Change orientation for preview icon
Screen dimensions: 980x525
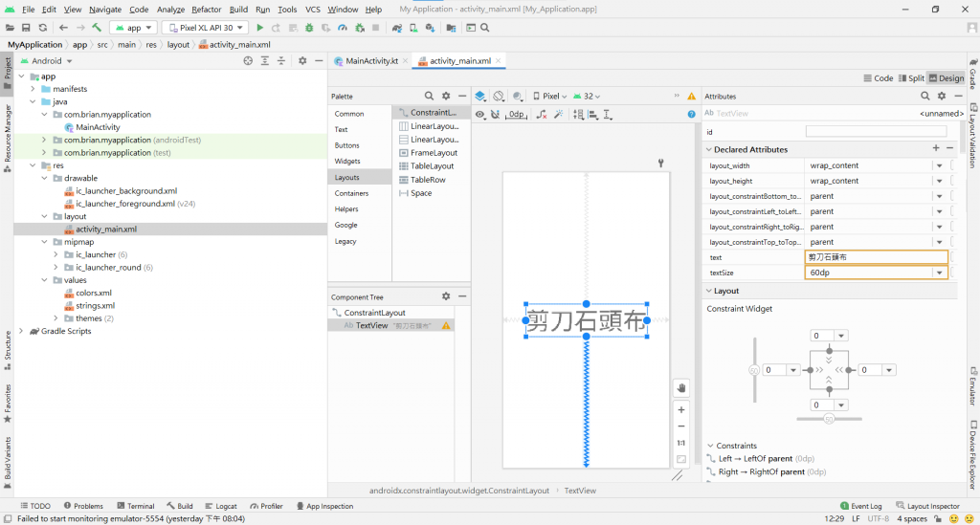(x=498, y=97)
